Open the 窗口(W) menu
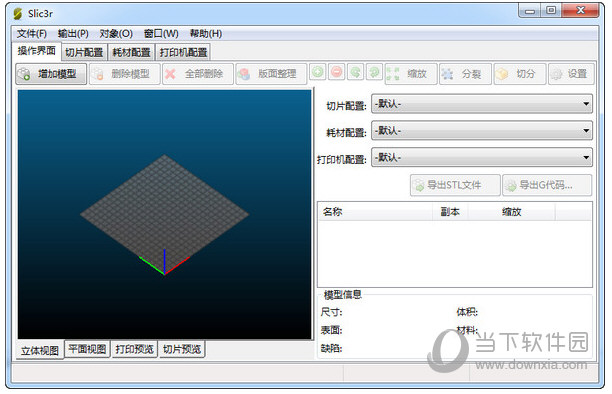 tap(161, 34)
